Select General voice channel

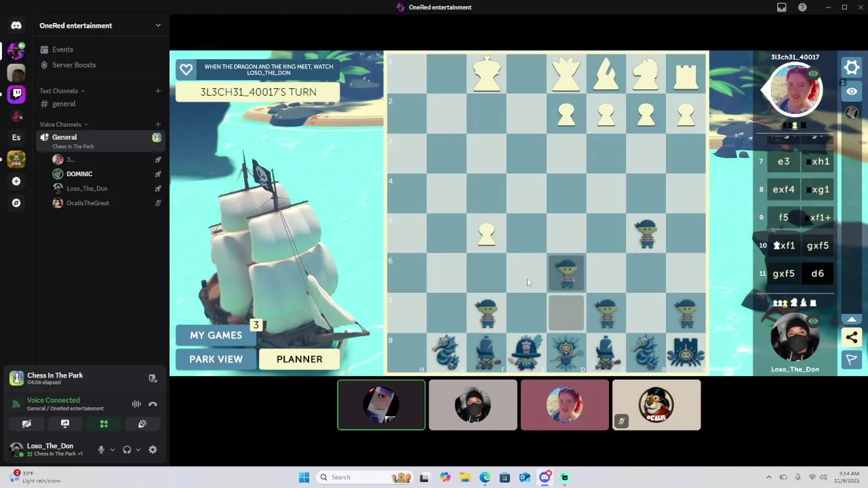point(101,141)
